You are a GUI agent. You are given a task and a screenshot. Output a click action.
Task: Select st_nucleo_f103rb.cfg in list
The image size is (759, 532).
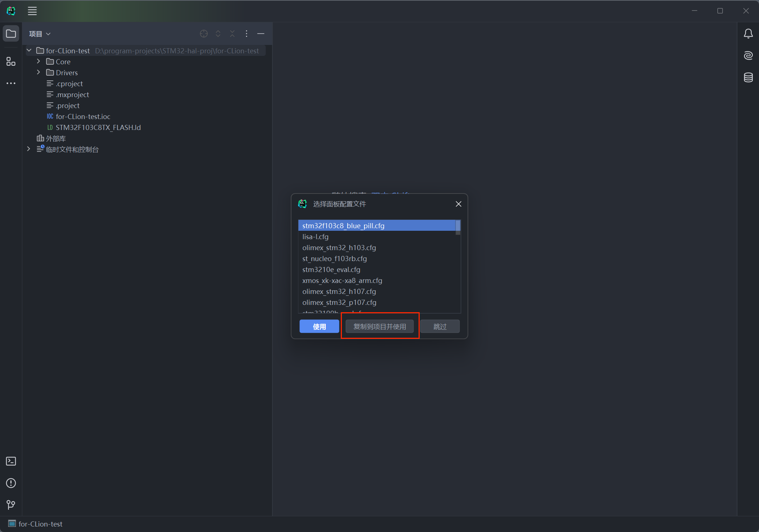[x=377, y=259]
